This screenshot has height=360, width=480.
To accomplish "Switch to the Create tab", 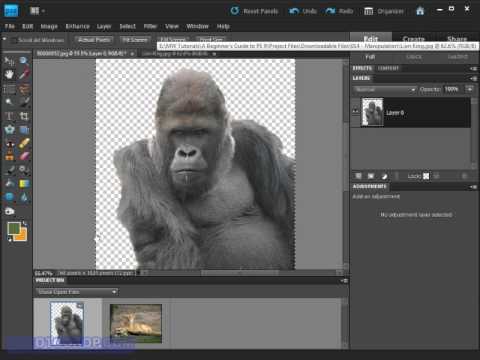I will [x=414, y=38].
